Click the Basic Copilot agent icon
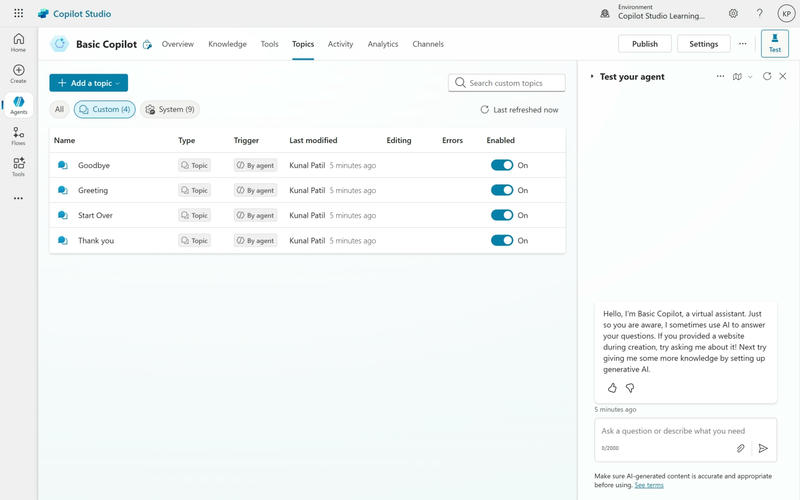 (x=60, y=44)
